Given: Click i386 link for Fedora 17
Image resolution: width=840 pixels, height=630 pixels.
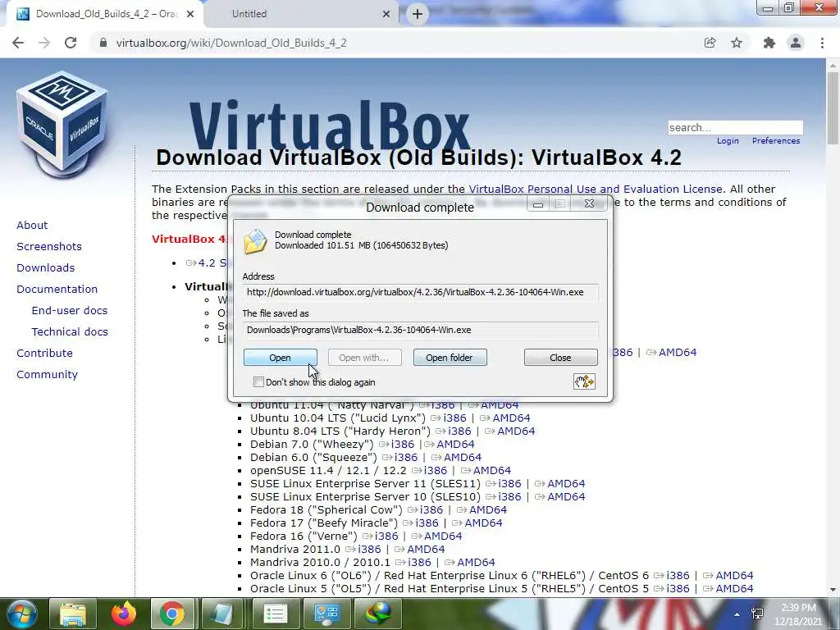Looking at the screenshot, I should 427,523.
